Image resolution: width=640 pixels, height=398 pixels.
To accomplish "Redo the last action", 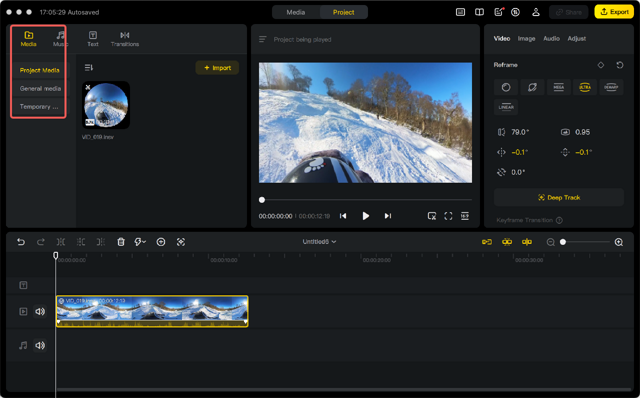I will (x=40, y=242).
